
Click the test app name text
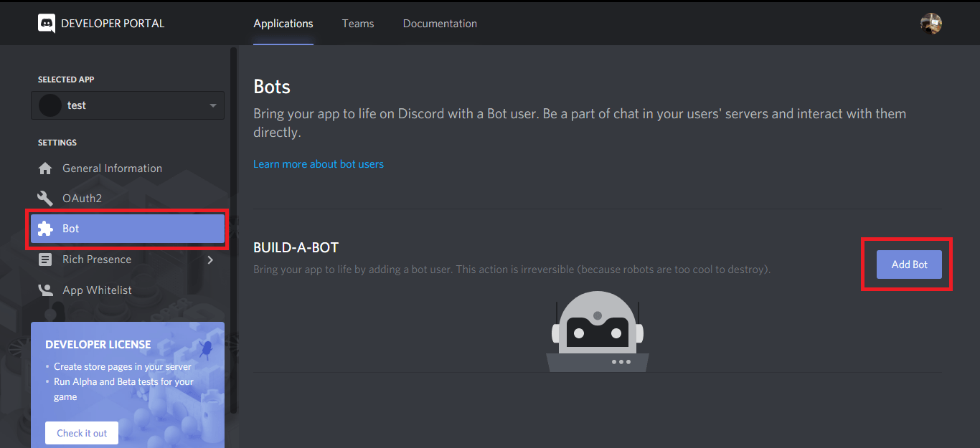click(77, 105)
